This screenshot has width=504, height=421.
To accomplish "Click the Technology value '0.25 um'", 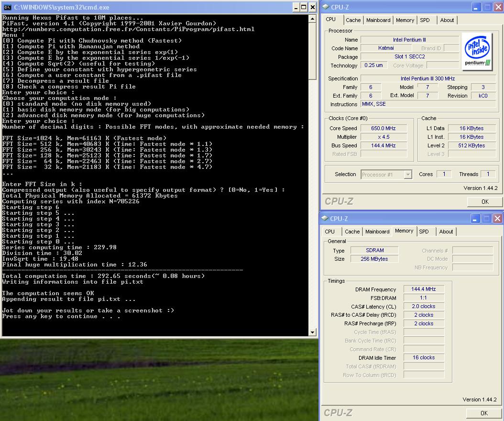I will (x=373, y=65).
